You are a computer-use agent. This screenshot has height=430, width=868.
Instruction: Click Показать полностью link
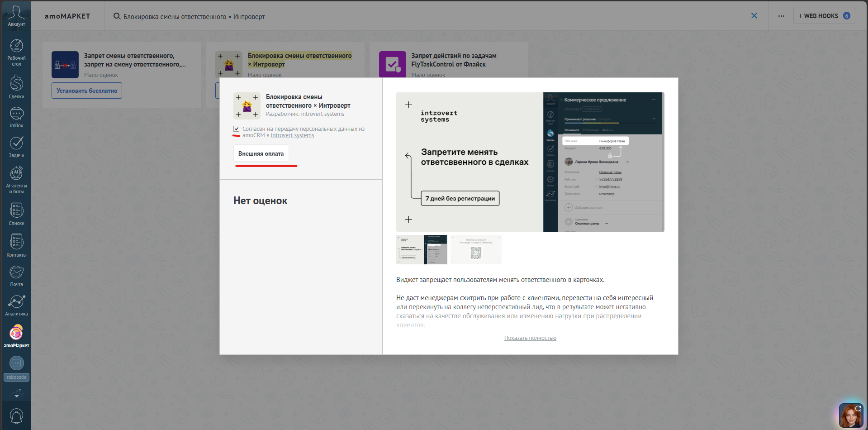point(530,338)
